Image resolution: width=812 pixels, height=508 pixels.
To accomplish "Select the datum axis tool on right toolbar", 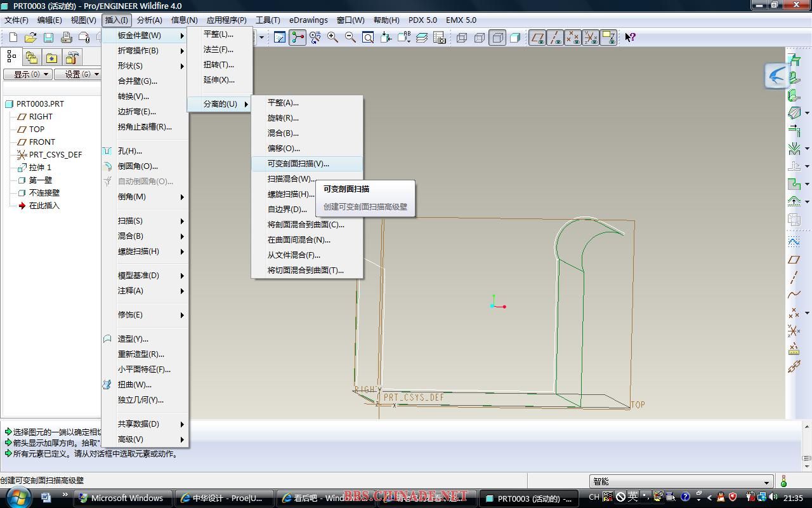I will tap(794, 277).
